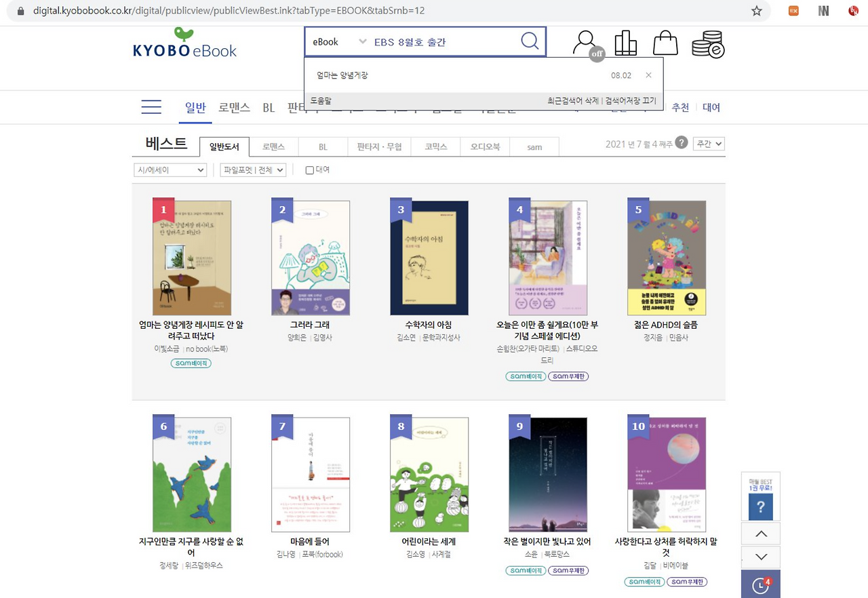Click the help question mark beside week label
This screenshot has width=868, height=598.
point(682,142)
